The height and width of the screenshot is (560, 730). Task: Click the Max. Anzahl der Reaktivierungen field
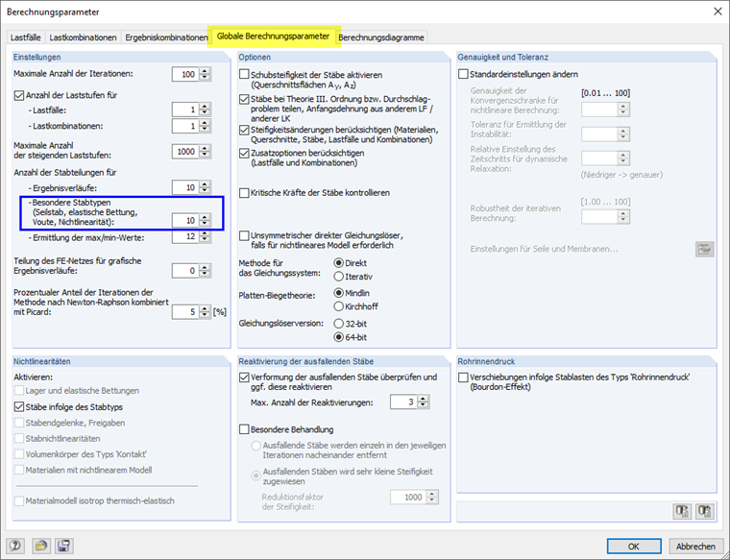click(x=403, y=402)
